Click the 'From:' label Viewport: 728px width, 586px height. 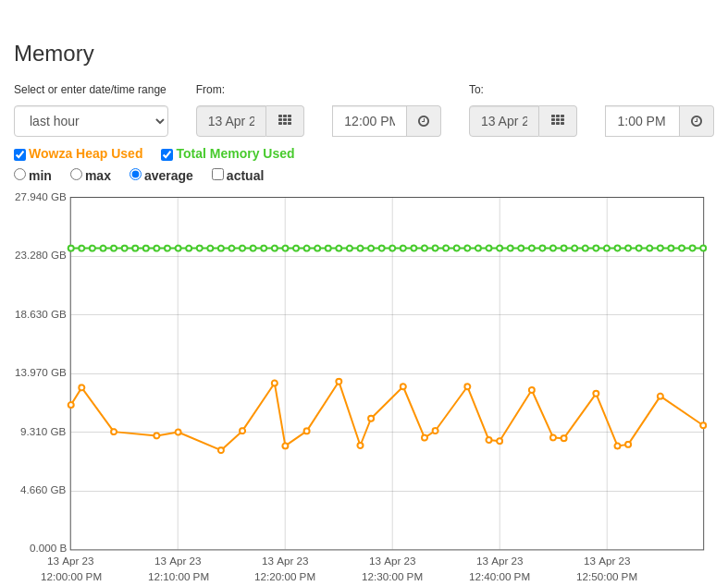pyautogui.click(x=210, y=90)
